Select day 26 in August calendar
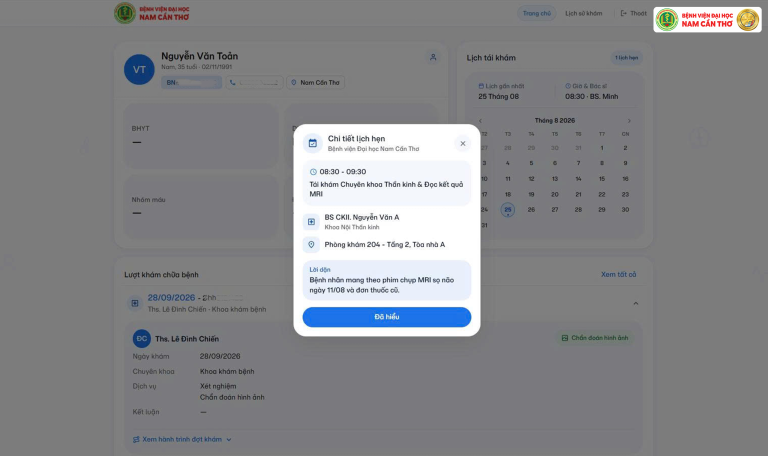This screenshot has width=768, height=456. (x=531, y=210)
